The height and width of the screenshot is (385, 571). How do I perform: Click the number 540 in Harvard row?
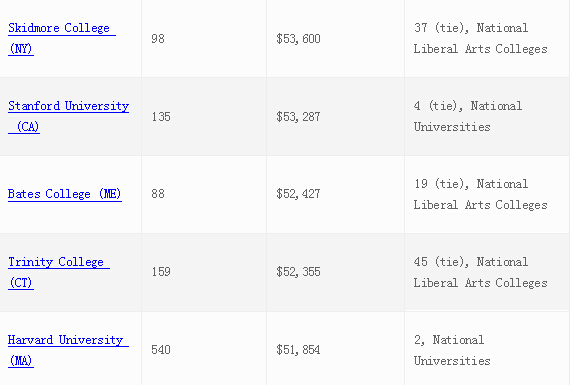(x=161, y=350)
